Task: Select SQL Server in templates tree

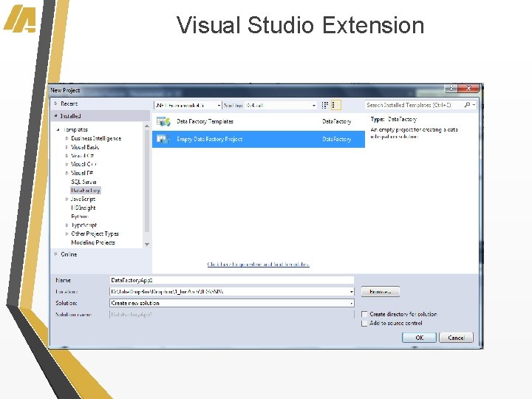Action: [x=83, y=182]
